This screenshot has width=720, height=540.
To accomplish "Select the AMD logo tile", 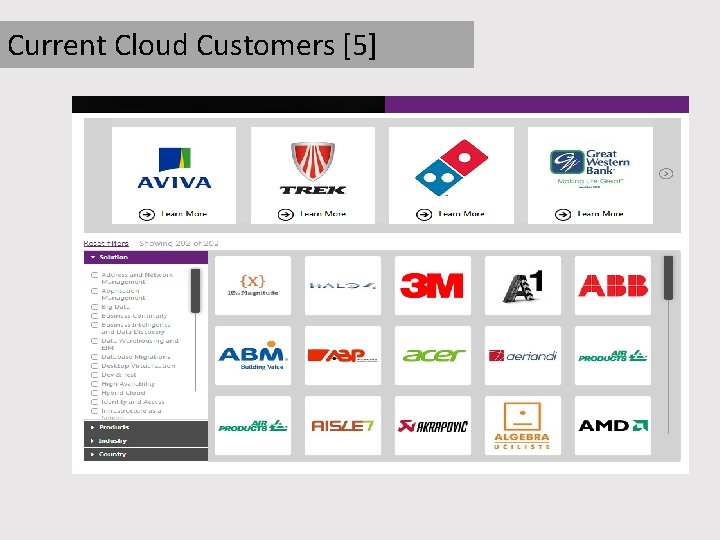I will tap(613, 426).
